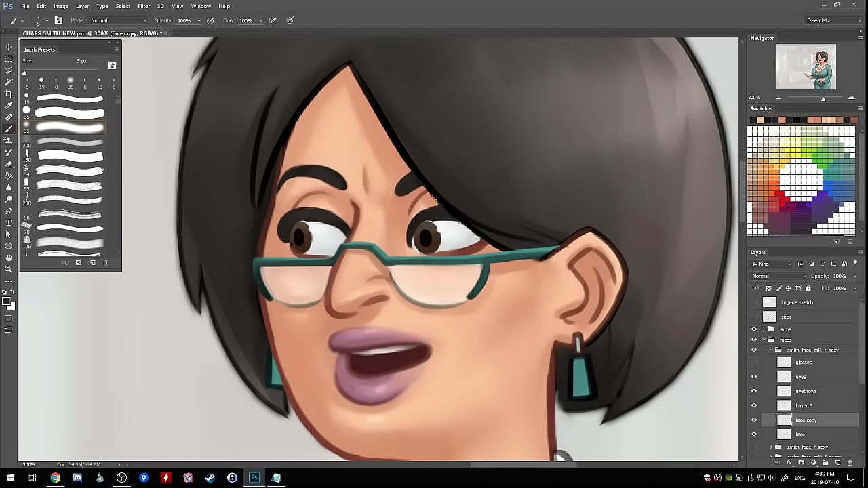Viewport: 868px width, 488px height.
Task: Hide the eyes layer
Action: pos(754,377)
